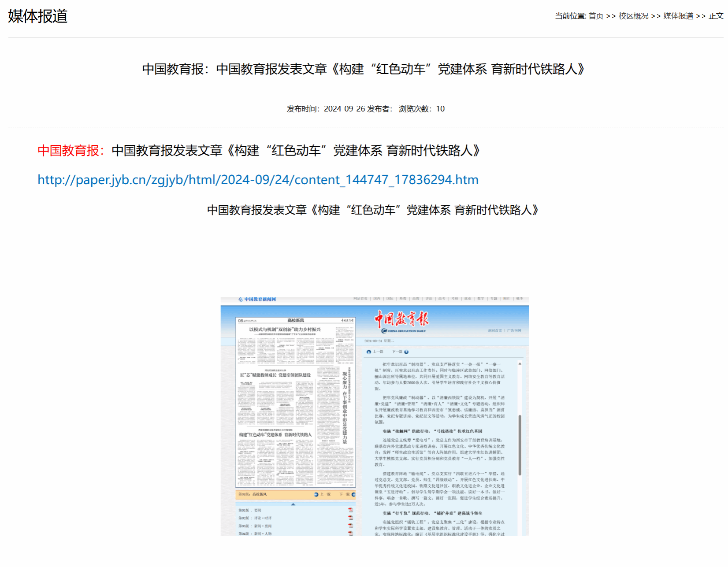Go to 首页 in the breadcrumb

[x=596, y=16]
